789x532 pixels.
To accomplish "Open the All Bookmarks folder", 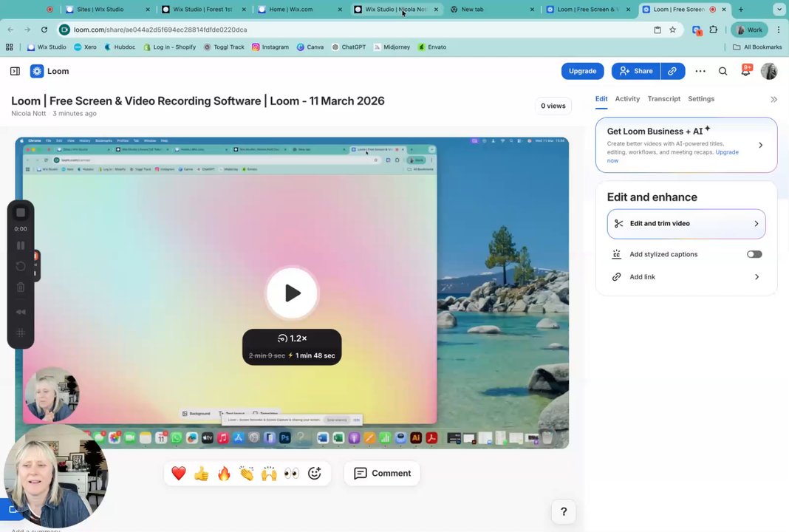I will [757, 47].
